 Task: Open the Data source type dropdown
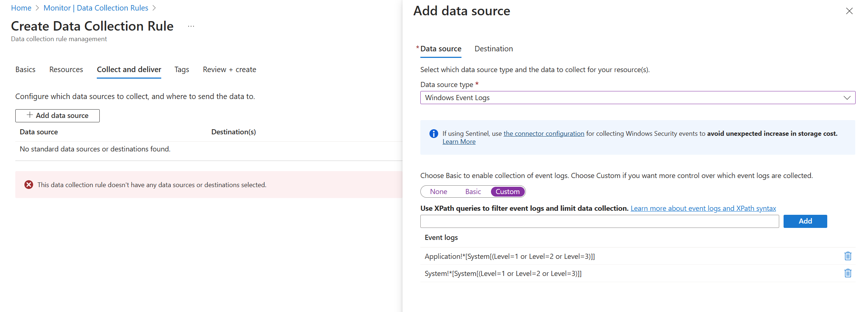tap(637, 98)
